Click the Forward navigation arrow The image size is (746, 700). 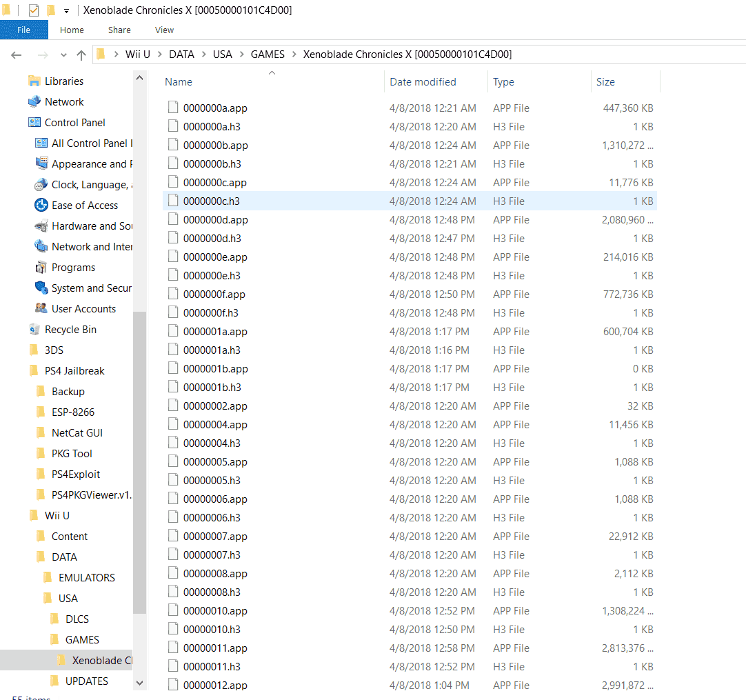pyautogui.click(x=43, y=55)
